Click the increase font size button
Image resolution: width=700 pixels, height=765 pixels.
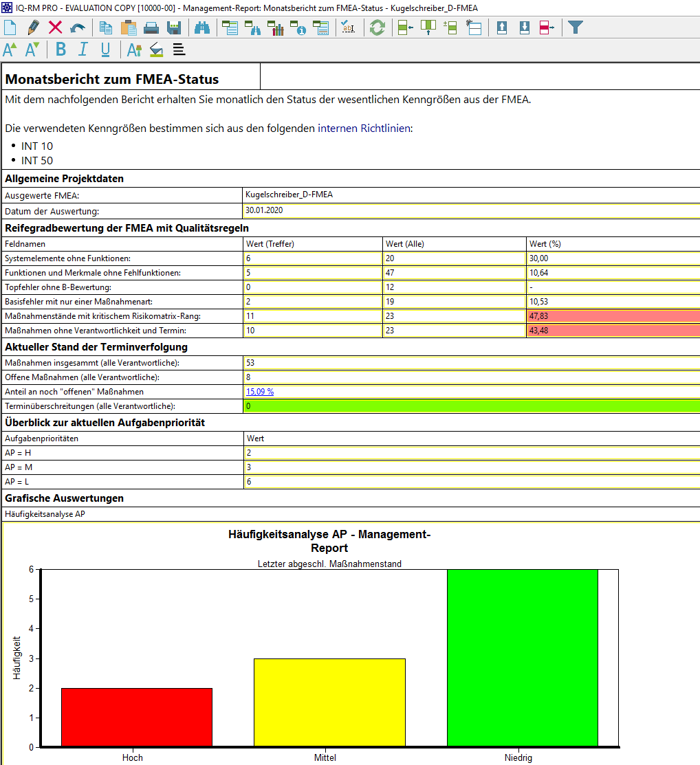pos(10,49)
